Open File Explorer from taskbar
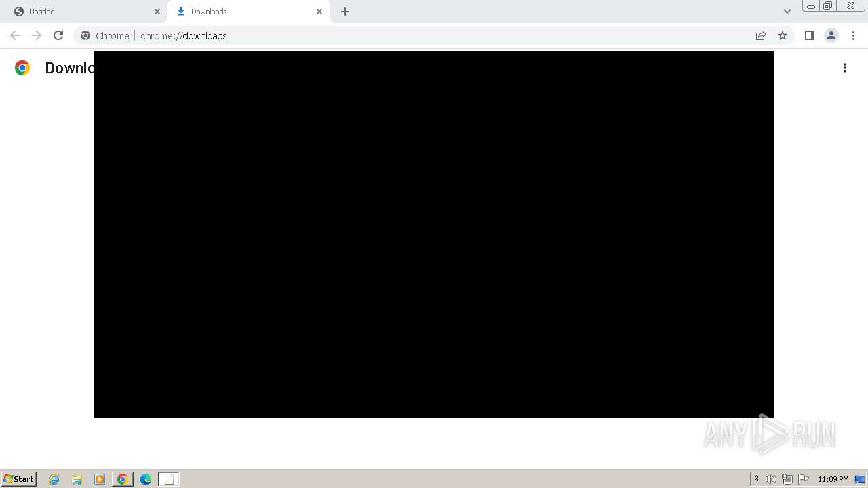 pos(77,479)
